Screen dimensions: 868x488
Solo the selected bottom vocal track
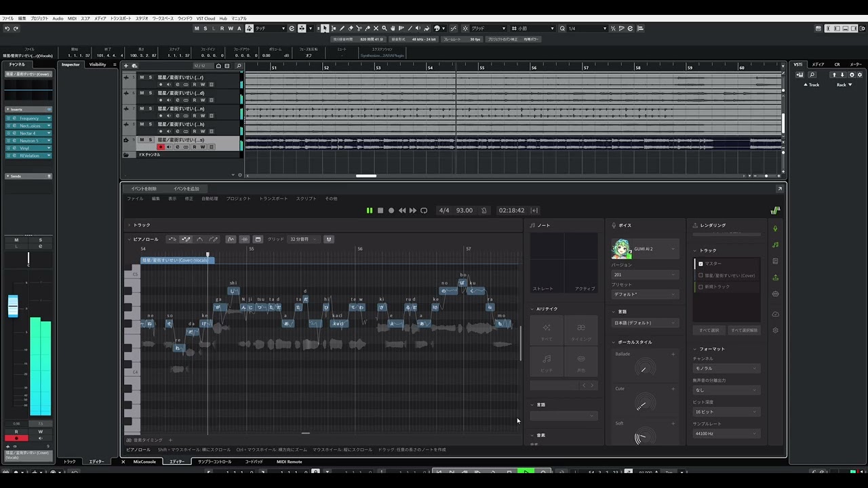point(150,140)
